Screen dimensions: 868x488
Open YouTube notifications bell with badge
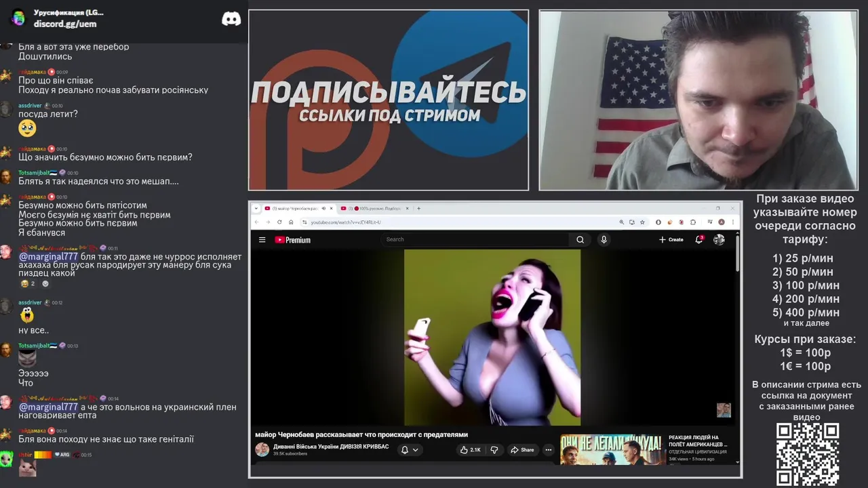pos(699,239)
